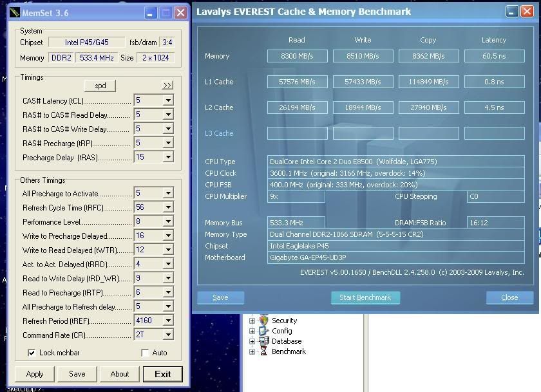This screenshot has height=392, width=541.
Task: Open the Write to Precharge Delayed dropdown
Action: click(x=168, y=235)
